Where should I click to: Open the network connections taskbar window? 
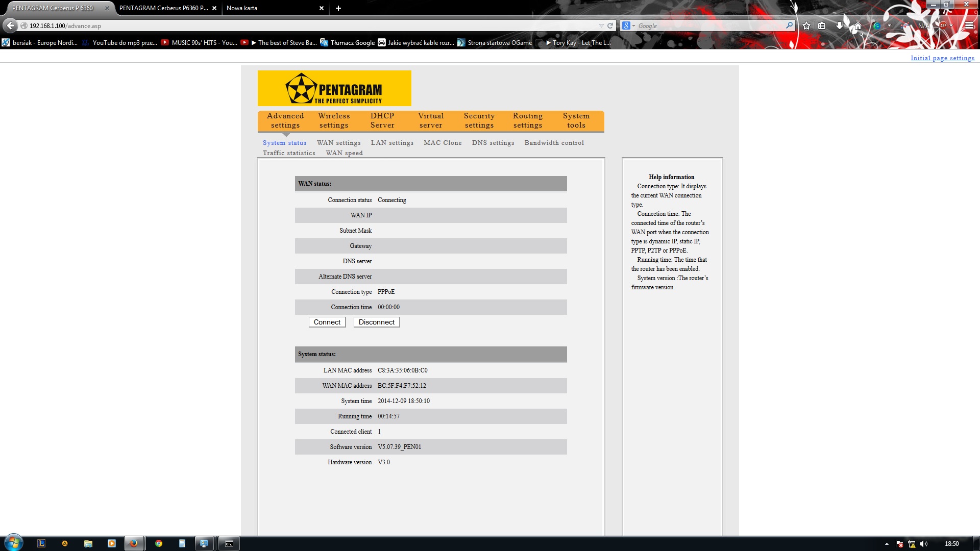tap(204, 543)
